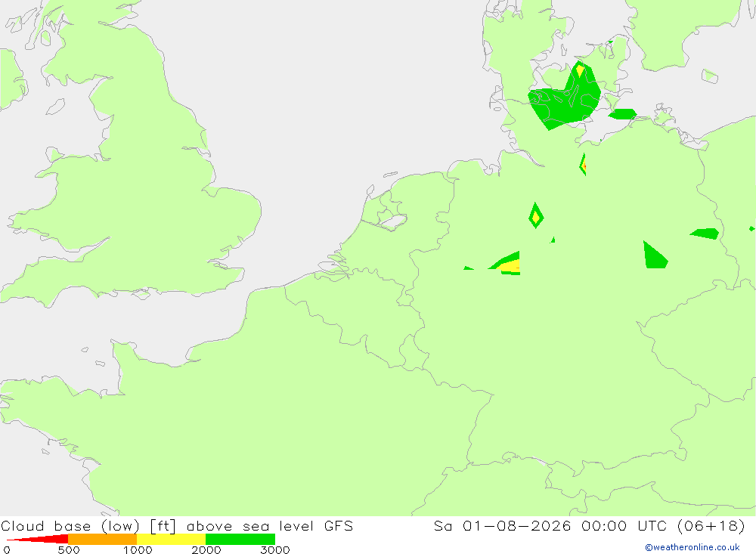Click the 'Cloud base (low) [ft] above sea level GFS' title

pyautogui.click(x=177, y=526)
